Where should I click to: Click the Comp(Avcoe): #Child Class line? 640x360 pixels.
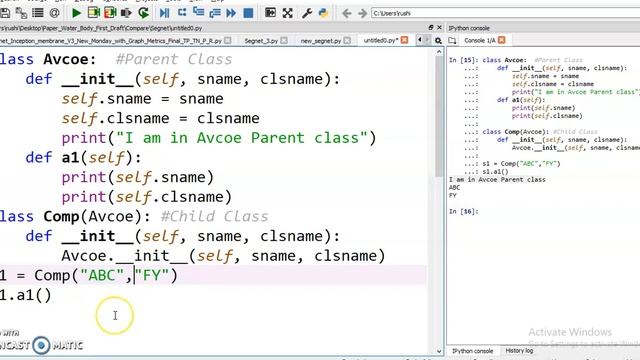coord(134,216)
